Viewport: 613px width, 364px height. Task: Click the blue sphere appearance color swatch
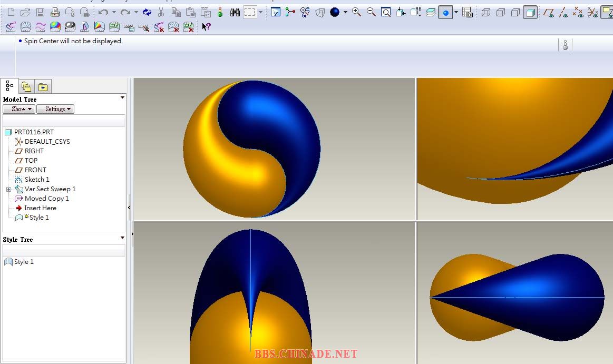click(335, 12)
